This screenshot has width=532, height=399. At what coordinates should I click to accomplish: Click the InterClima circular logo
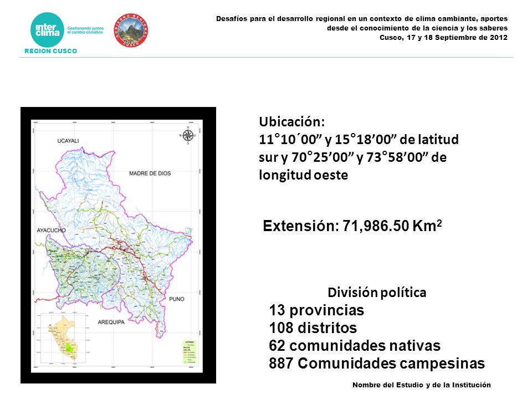(47, 30)
